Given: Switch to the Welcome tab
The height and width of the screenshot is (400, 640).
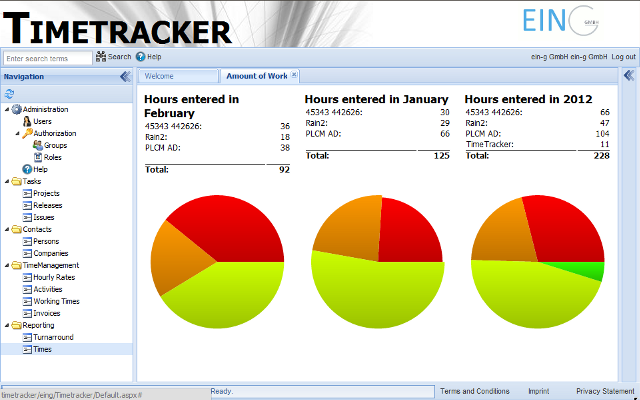Looking at the screenshot, I should tap(160, 76).
